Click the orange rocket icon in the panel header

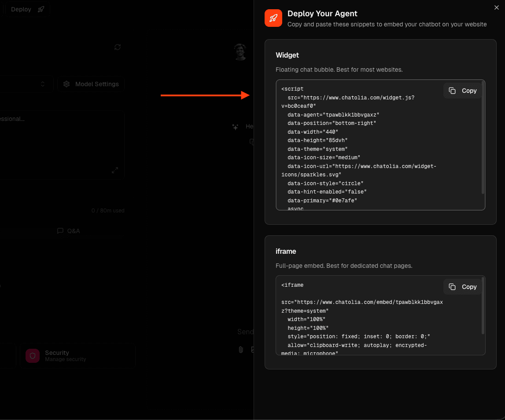coord(273,18)
